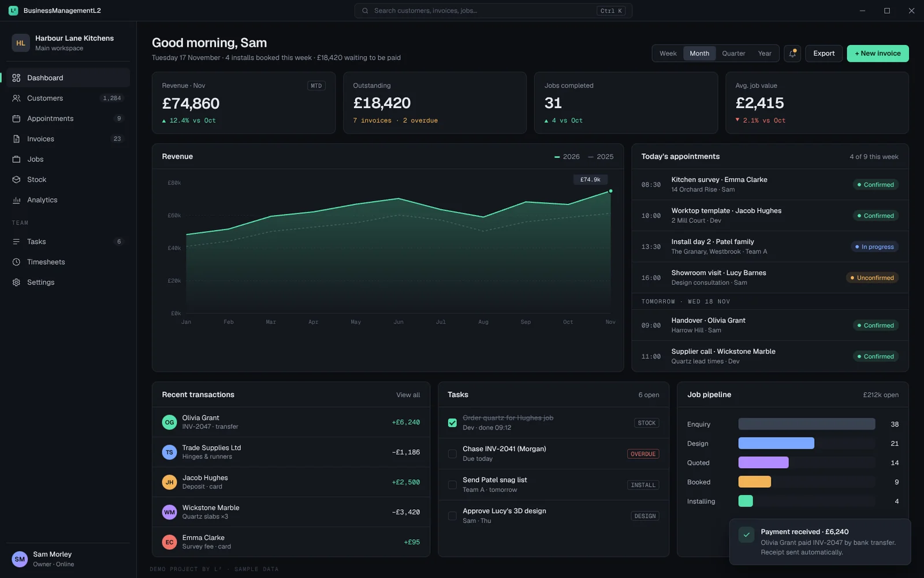Click the Export button
Image resolution: width=924 pixels, height=578 pixels.
click(824, 53)
